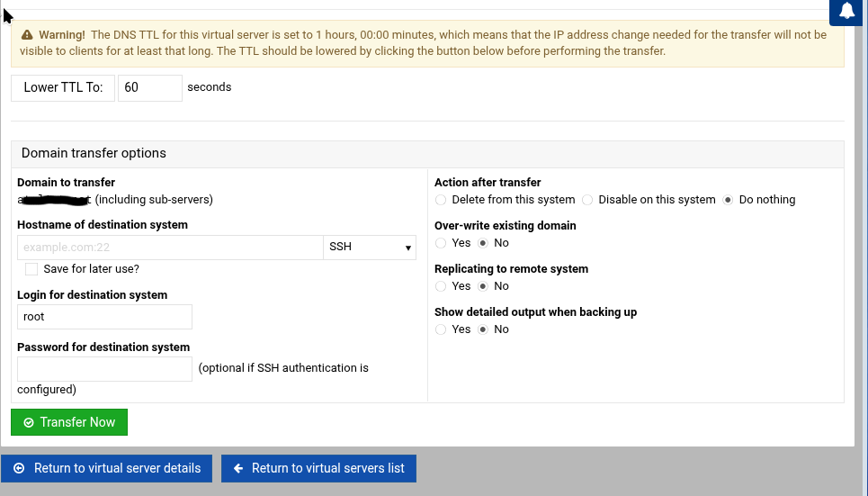Screen dimensions: 868x496
Task: Click the hostname of destination system field
Action: coord(170,247)
